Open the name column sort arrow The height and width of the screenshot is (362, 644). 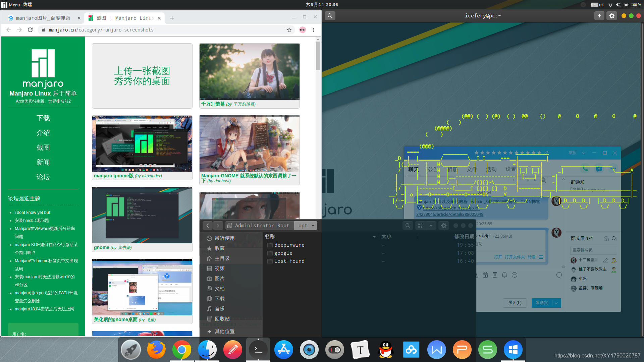point(374,237)
